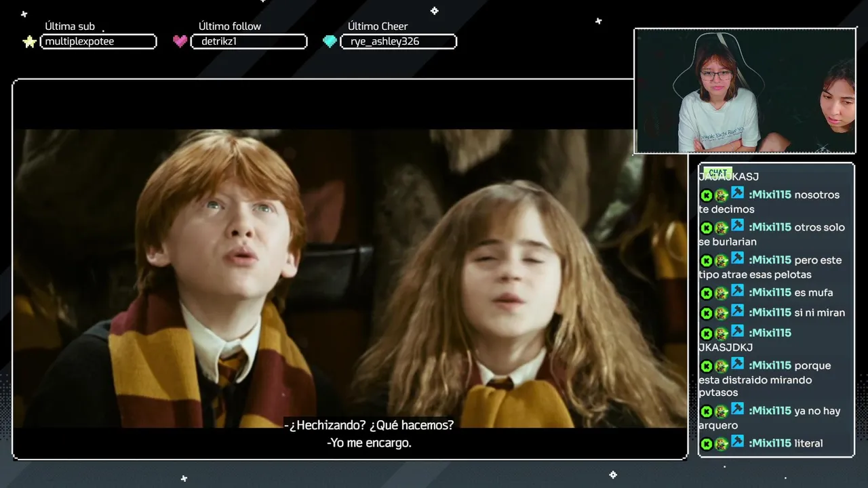Click the 'Última sub' label
This screenshot has height=488, width=868.
(70, 26)
